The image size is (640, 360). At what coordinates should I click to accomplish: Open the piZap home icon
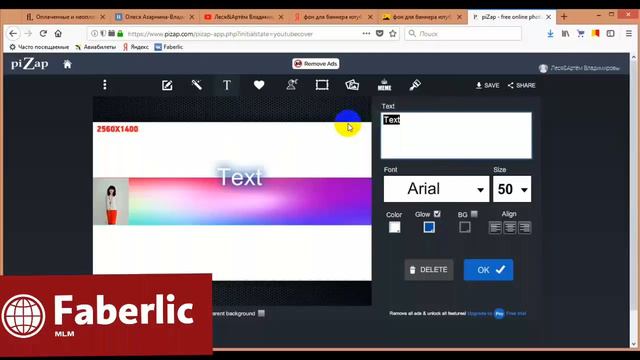coord(67,64)
